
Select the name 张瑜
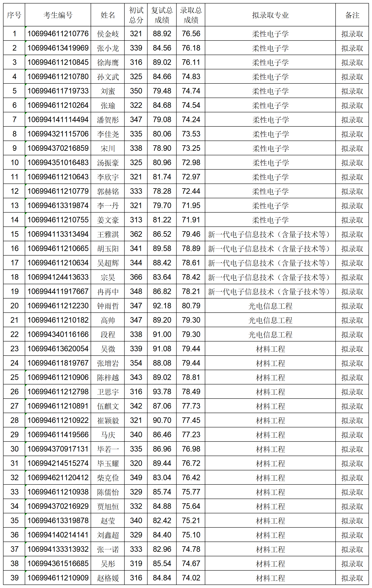pos(108,105)
